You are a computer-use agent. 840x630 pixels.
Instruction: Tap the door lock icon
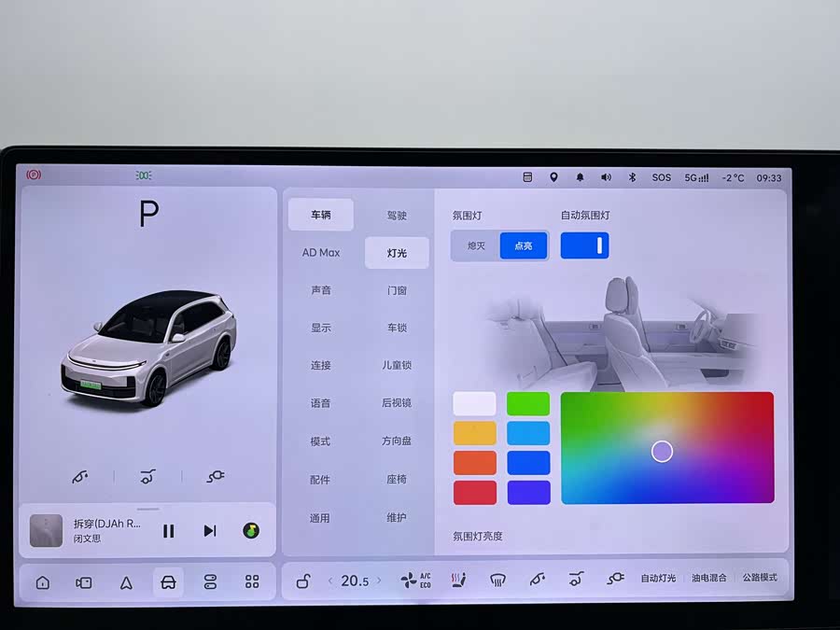(x=303, y=582)
